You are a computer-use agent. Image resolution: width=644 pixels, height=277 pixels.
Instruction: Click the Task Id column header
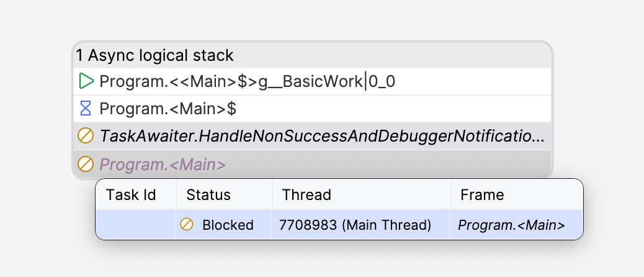point(131,194)
